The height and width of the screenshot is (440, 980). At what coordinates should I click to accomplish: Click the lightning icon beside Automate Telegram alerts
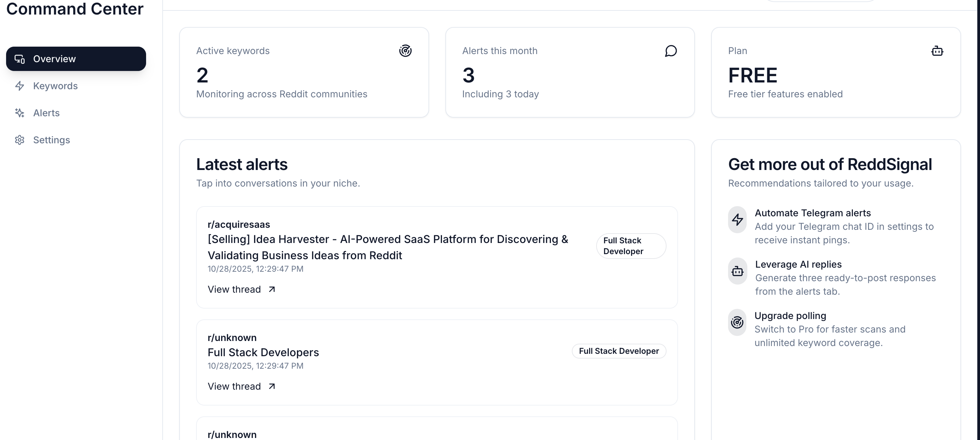(x=737, y=219)
